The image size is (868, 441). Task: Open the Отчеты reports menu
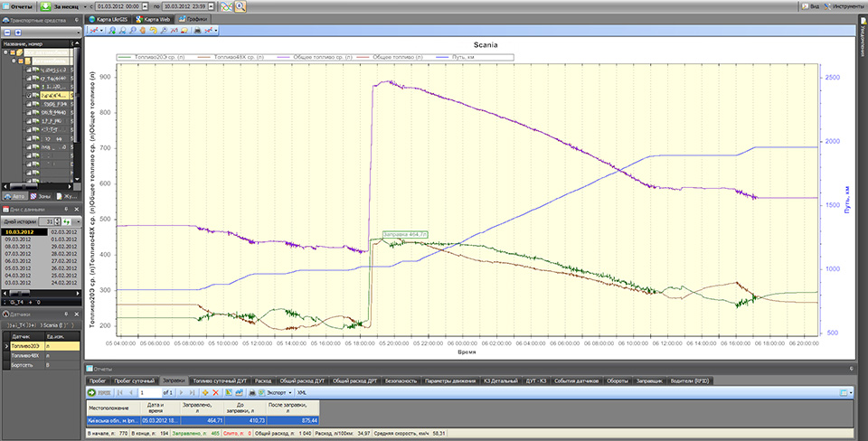18,6
